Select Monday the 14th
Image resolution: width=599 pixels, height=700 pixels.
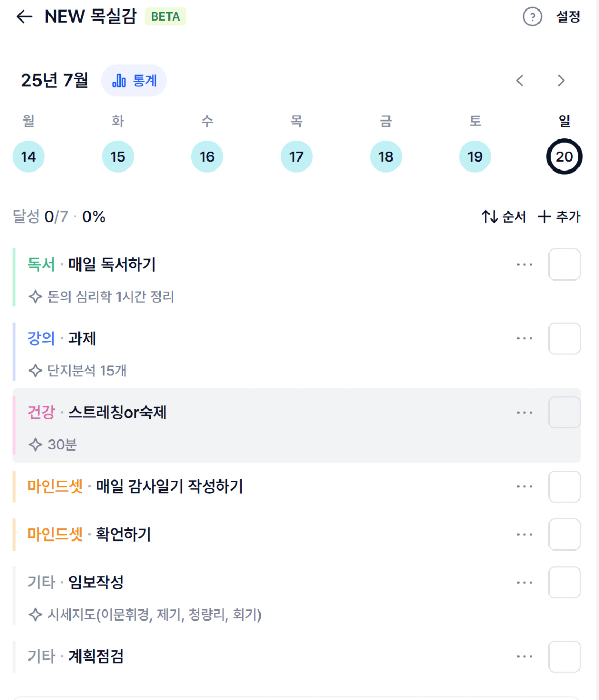point(28,156)
